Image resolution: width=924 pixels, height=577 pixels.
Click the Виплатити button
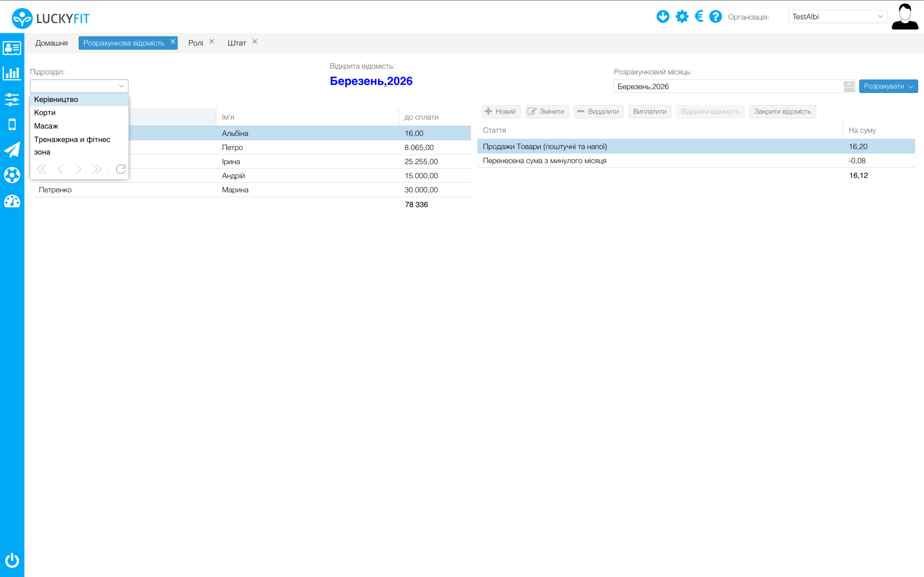pyautogui.click(x=649, y=111)
